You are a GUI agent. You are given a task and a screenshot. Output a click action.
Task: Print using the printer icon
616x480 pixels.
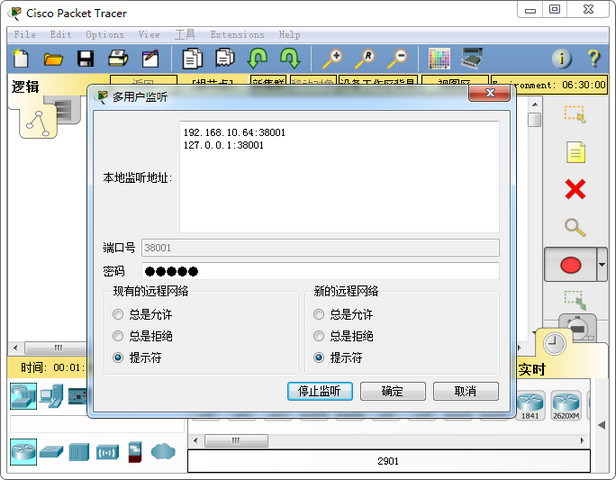click(118, 58)
